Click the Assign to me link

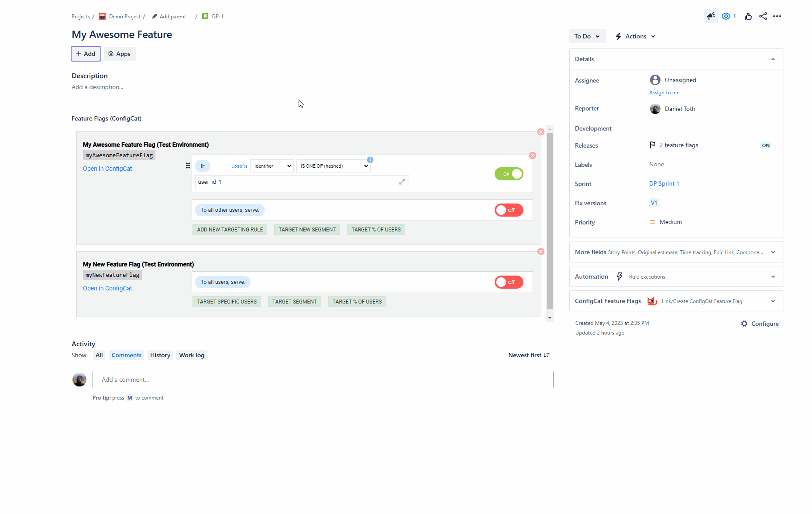[664, 92]
